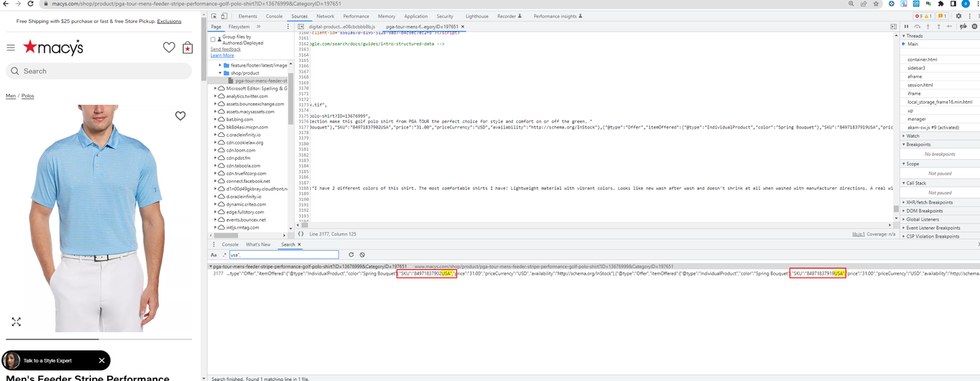Open the Macy's hamburger menu

click(x=11, y=47)
